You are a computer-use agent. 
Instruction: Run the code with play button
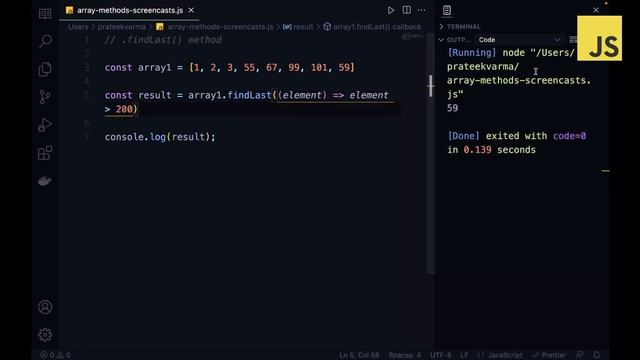391,10
